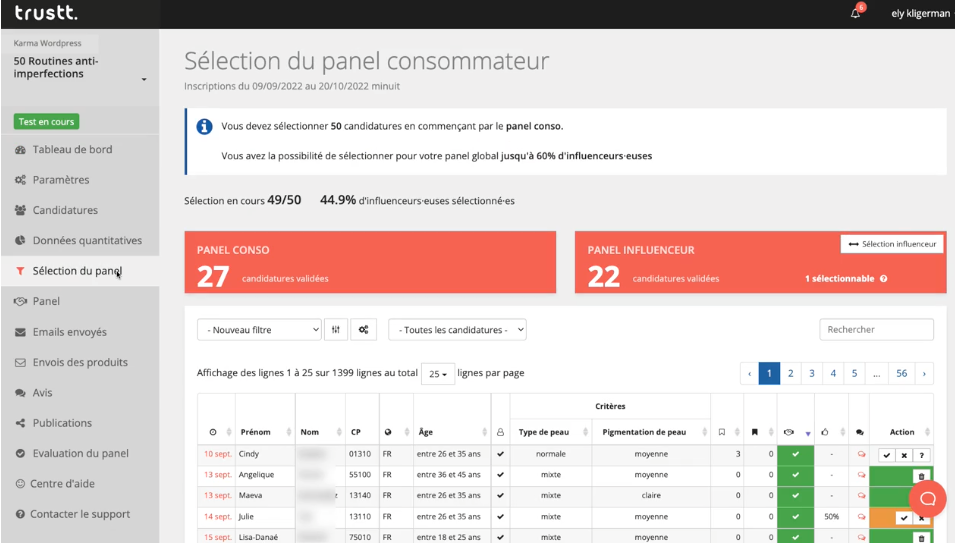Approve Julie using her checkmark button
Image resolution: width=955 pixels, height=552 pixels.
tap(903, 518)
